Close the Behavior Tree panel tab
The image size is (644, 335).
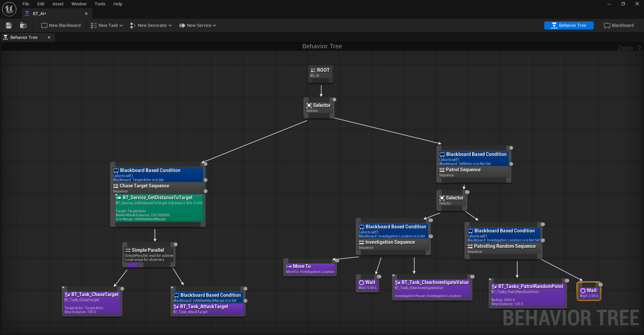click(x=49, y=38)
